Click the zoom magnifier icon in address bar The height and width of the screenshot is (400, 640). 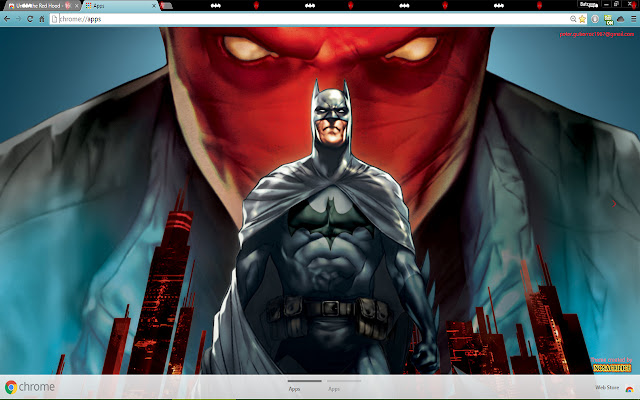tap(573, 19)
